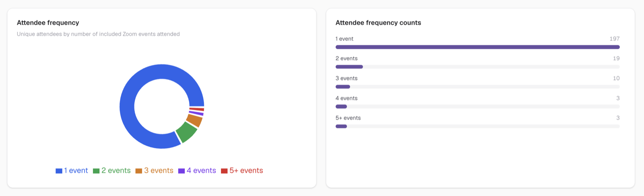Toggle the 5+ events legend label
The width and height of the screenshot is (644, 196).
pos(246,171)
